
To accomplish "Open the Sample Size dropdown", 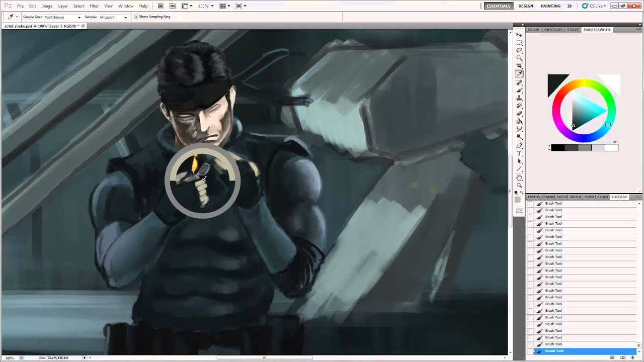I will [x=62, y=17].
